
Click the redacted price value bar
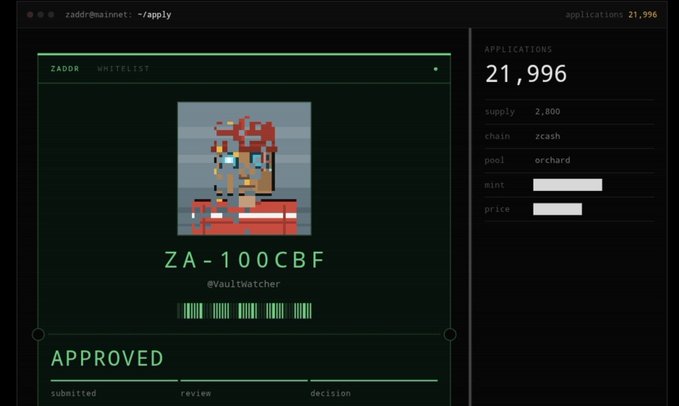[x=557, y=209]
